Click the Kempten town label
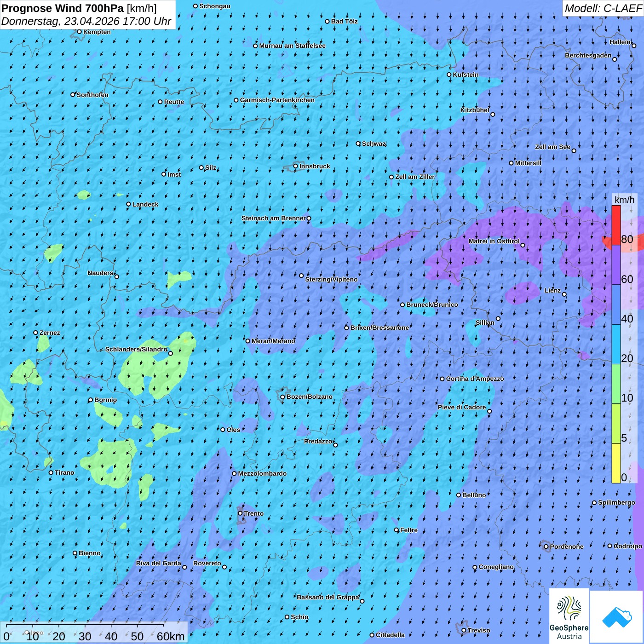 click(97, 32)
